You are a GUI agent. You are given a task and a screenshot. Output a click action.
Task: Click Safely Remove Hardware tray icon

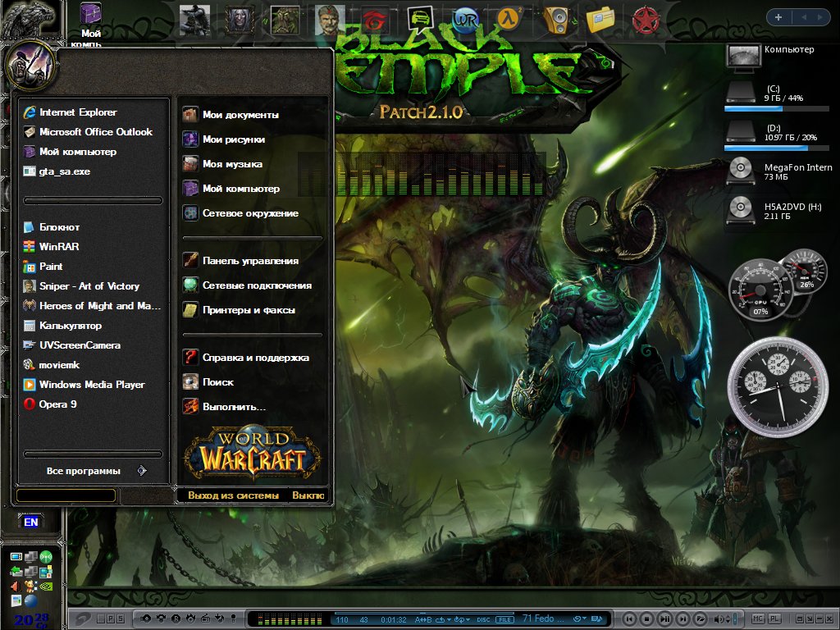tap(16, 572)
